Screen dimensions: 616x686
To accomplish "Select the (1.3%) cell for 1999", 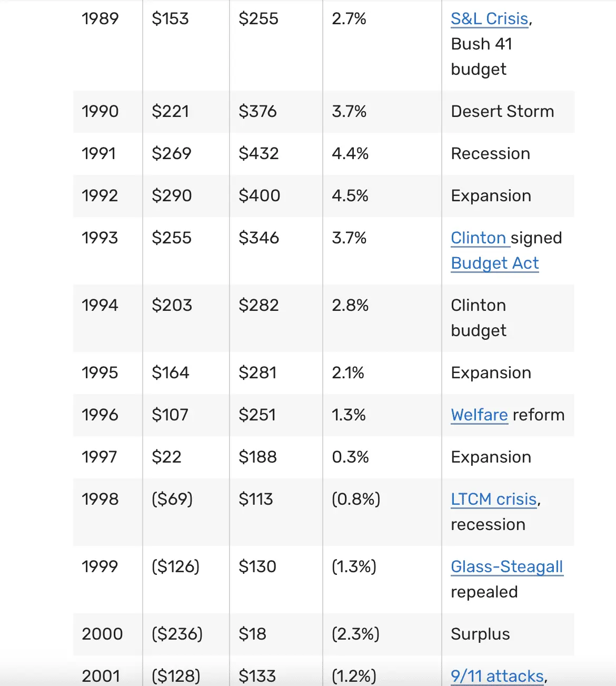I will [354, 567].
